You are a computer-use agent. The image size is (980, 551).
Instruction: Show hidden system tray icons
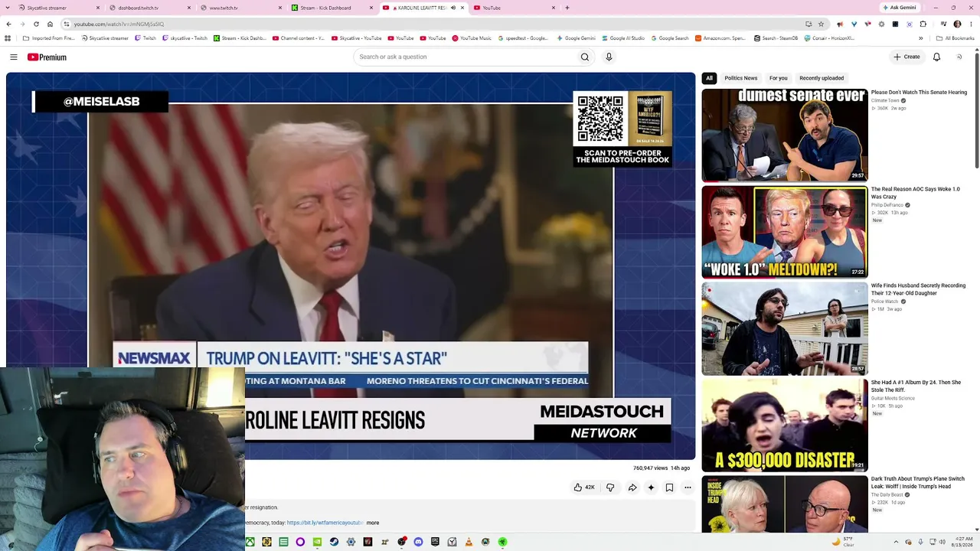896,542
